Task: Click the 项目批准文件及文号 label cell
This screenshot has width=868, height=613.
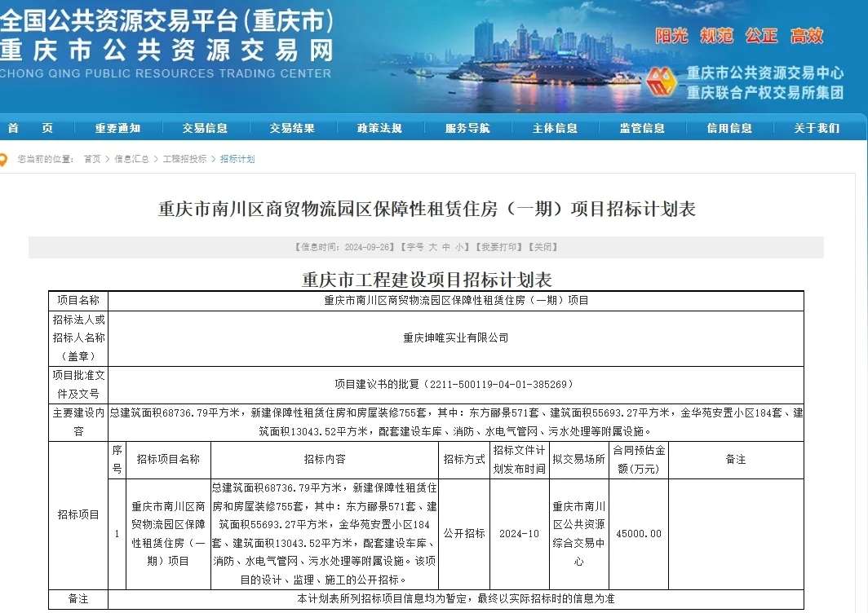Action: click(x=78, y=385)
